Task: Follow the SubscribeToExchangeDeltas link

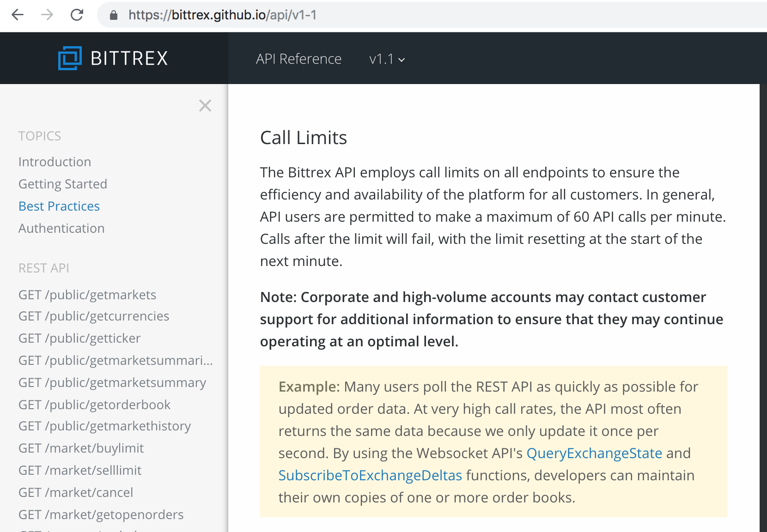Action: (x=370, y=475)
